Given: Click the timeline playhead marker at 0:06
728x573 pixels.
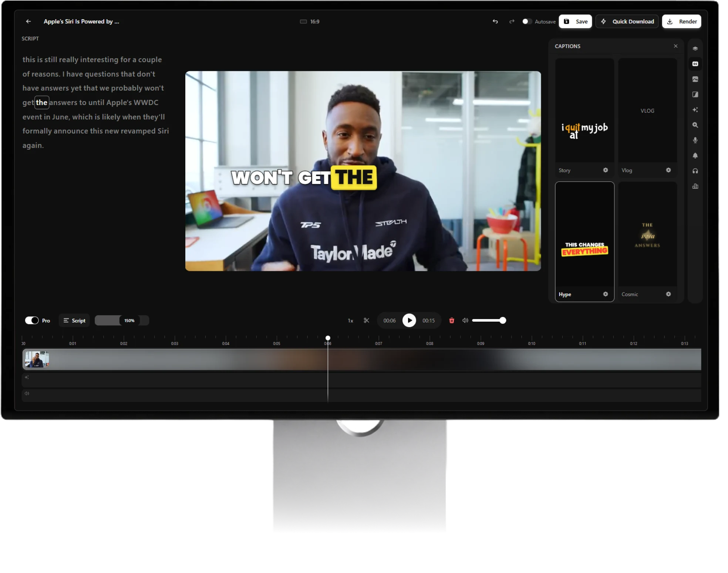Looking at the screenshot, I should pyautogui.click(x=328, y=338).
